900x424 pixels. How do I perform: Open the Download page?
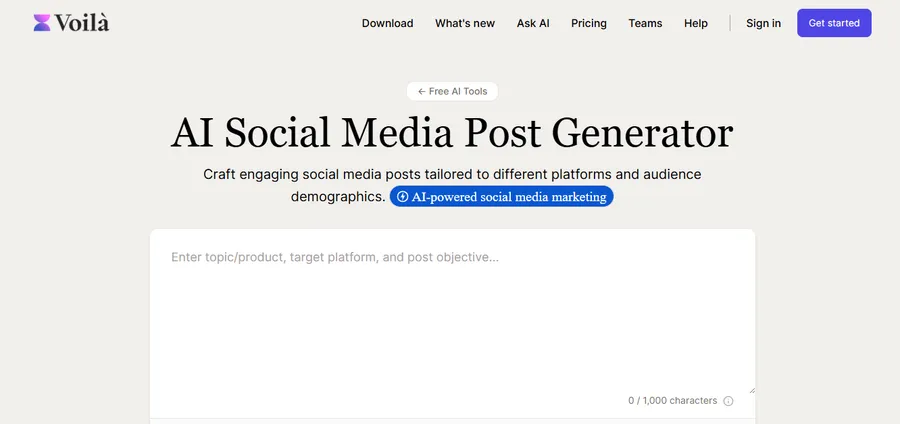387,23
